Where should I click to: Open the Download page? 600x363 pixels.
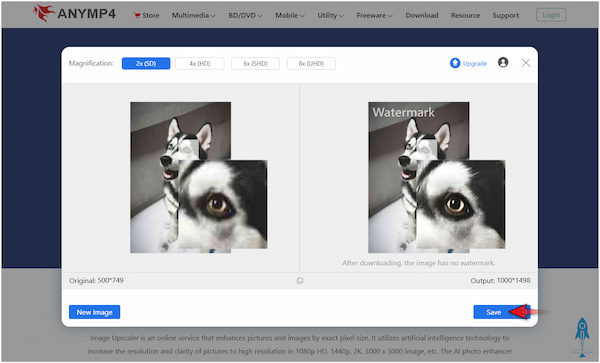(x=422, y=15)
